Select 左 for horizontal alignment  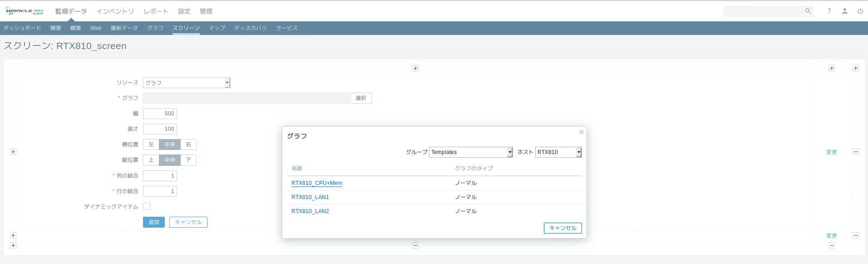click(x=151, y=144)
